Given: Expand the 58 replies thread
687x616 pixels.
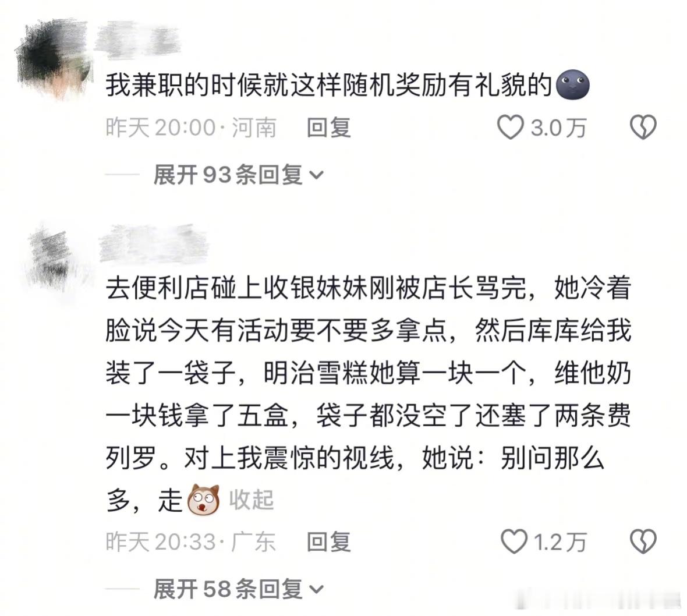Looking at the screenshot, I should point(238,589).
